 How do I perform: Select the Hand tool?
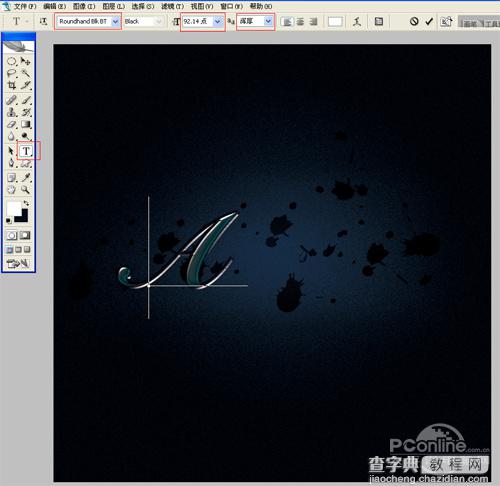[12, 190]
